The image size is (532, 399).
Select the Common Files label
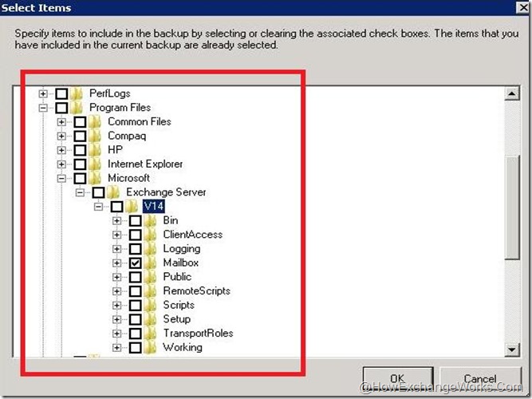pyautogui.click(x=140, y=121)
